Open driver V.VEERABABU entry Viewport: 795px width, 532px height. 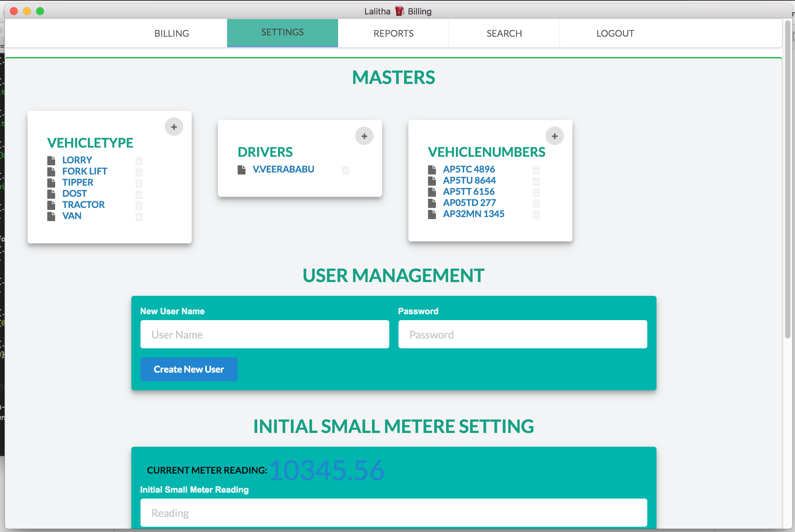coord(284,169)
